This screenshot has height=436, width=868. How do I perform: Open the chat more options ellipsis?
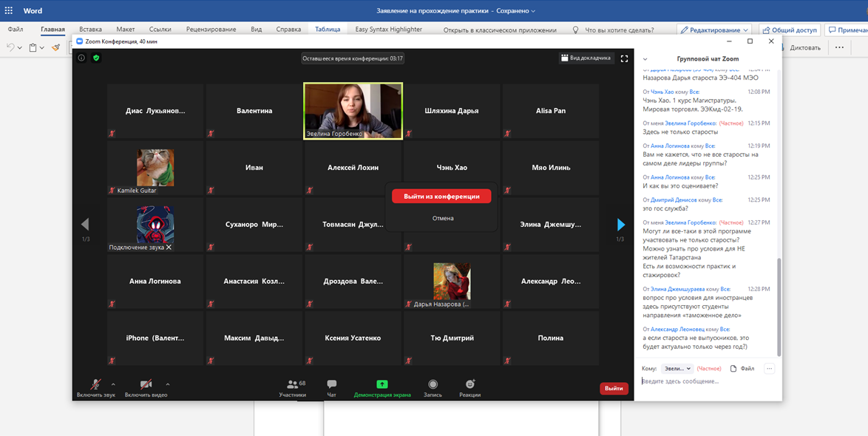tap(769, 369)
